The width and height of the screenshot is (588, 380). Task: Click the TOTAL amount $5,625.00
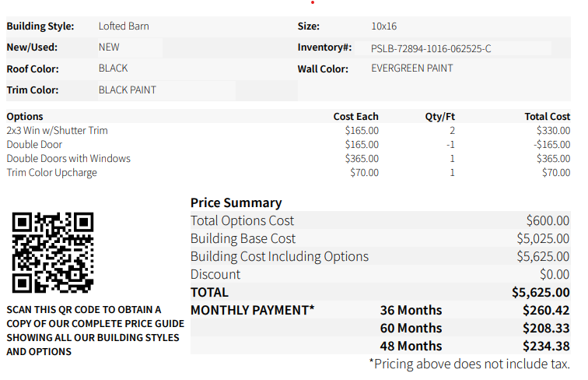click(x=541, y=293)
